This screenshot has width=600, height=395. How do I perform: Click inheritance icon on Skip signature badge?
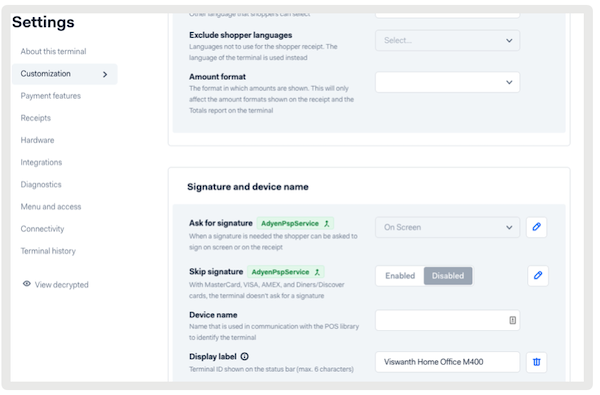317,272
